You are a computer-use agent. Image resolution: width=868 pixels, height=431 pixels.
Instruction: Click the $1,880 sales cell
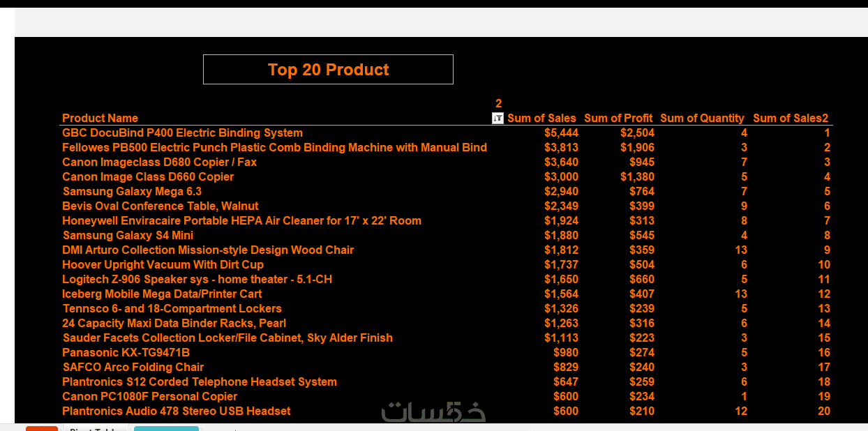(x=561, y=236)
